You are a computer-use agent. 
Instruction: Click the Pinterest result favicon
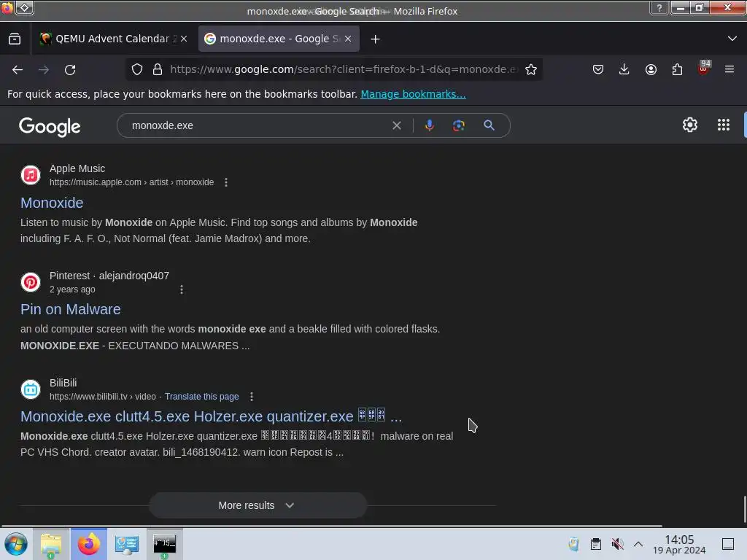pos(31,282)
